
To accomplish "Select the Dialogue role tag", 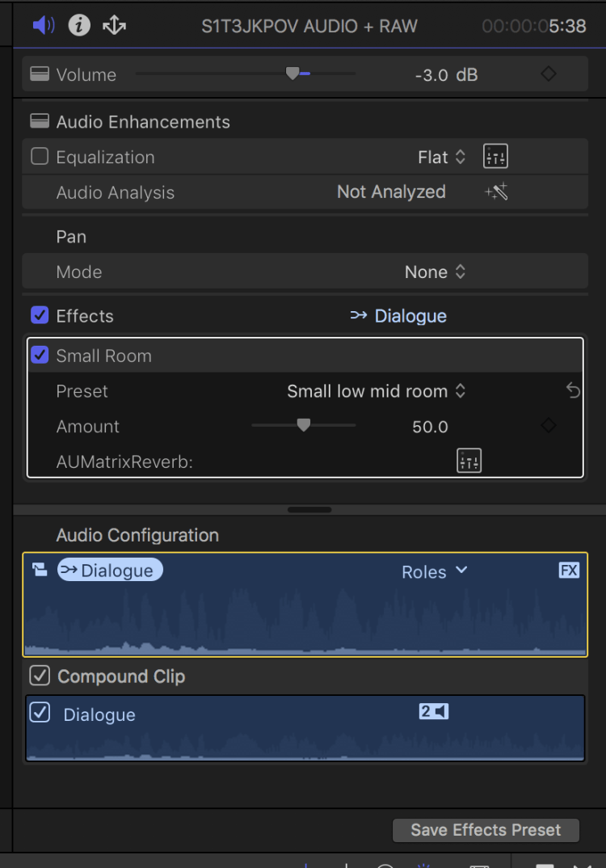I will 110,571.
